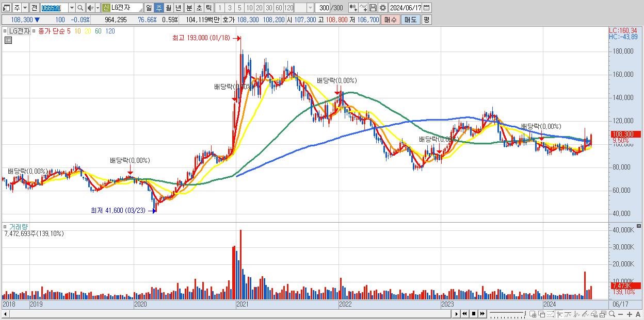Click the overlapping windows icon in bottom toolbar
Screen dimensions: 644x320
tap(541, 314)
